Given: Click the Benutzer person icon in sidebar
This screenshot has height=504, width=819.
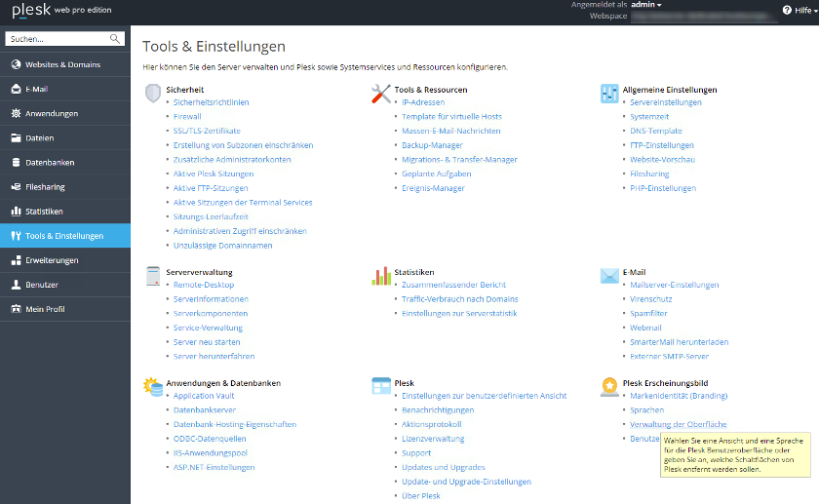Looking at the screenshot, I should (17, 285).
